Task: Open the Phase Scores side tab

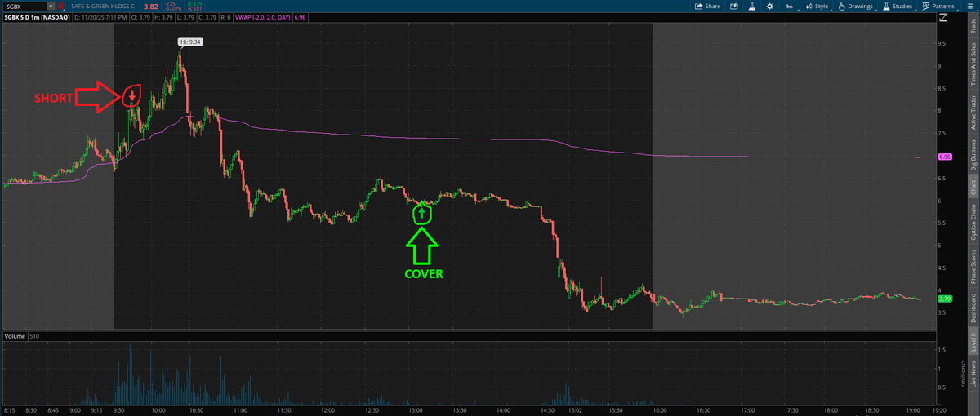Action: [973, 267]
